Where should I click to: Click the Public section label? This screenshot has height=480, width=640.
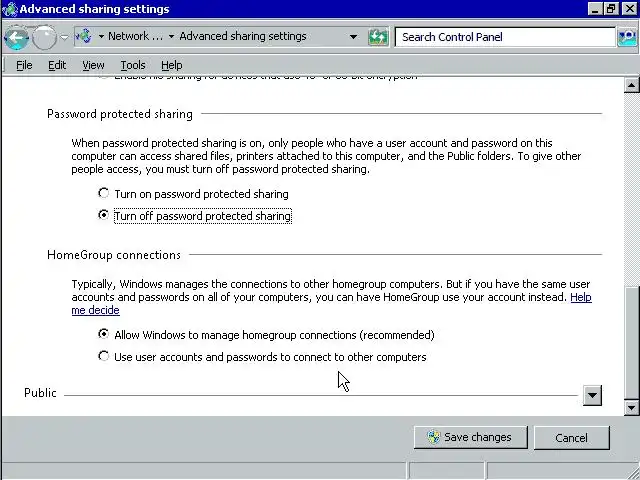click(40, 393)
